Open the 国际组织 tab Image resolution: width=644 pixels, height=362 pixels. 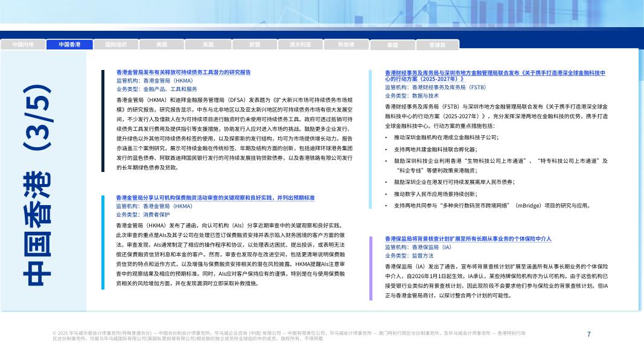pos(115,44)
